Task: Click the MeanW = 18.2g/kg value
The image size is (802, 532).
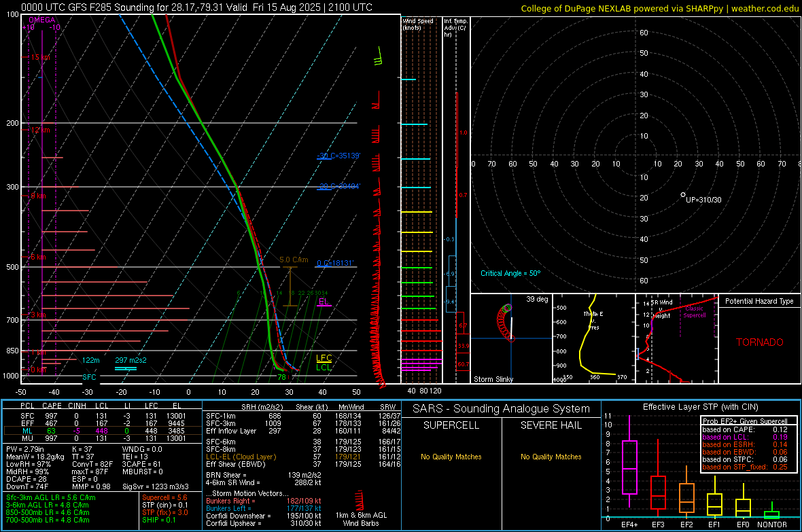Action: [x=35, y=457]
